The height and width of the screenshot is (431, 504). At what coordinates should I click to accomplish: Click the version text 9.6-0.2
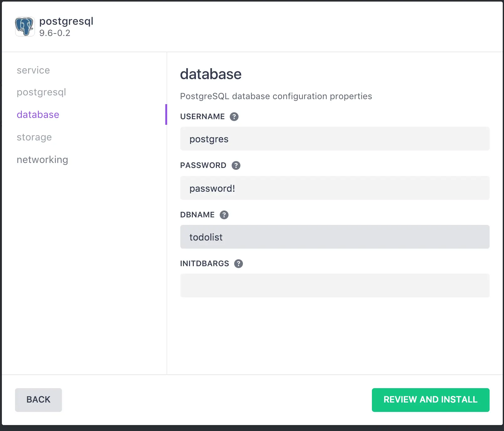(x=55, y=33)
